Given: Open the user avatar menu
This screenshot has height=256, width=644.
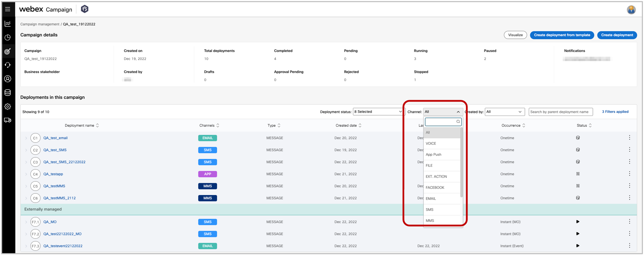Looking at the screenshot, I should coord(631,10).
